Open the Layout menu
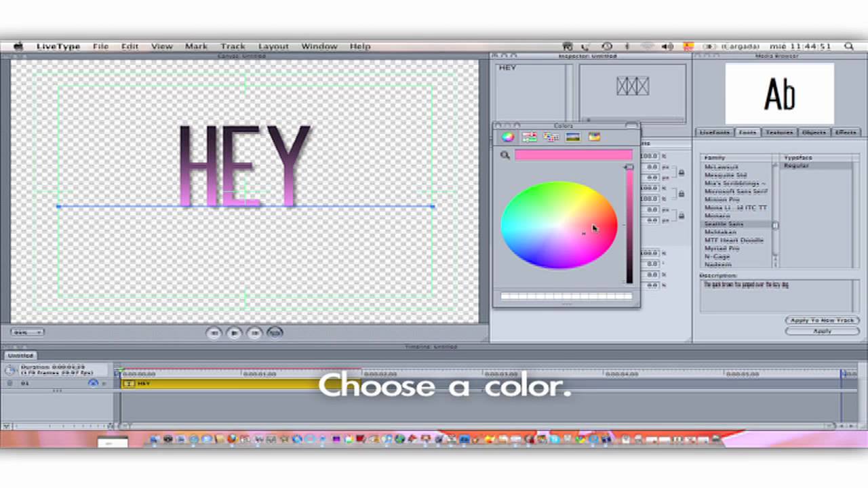The height and width of the screenshot is (488, 868). [x=273, y=46]
